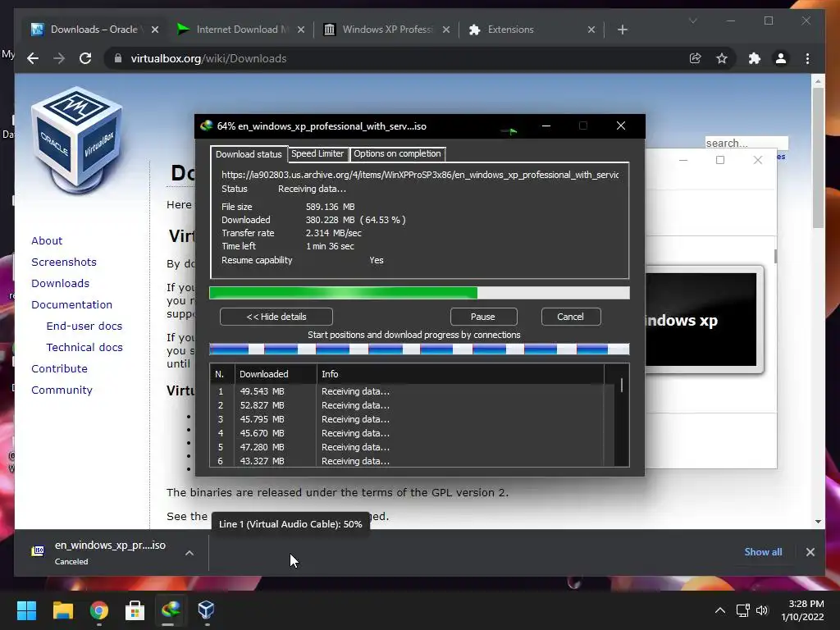Open the VirtualBox taskbar icon
The width and height of the screenshot is (840, 630).
coord(206,609)
